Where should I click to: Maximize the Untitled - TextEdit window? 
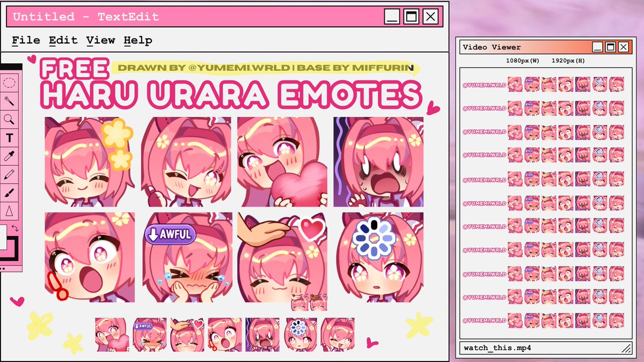coord(411,17)
